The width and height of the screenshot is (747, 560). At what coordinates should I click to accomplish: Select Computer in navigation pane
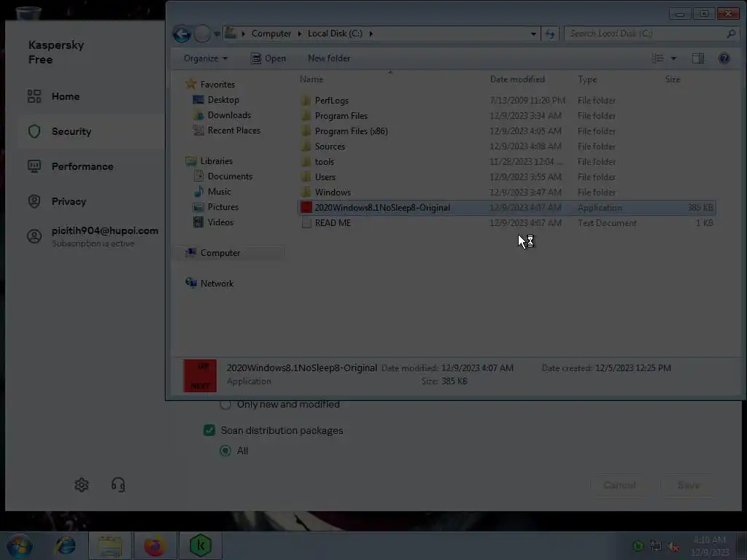click(220, 253)
